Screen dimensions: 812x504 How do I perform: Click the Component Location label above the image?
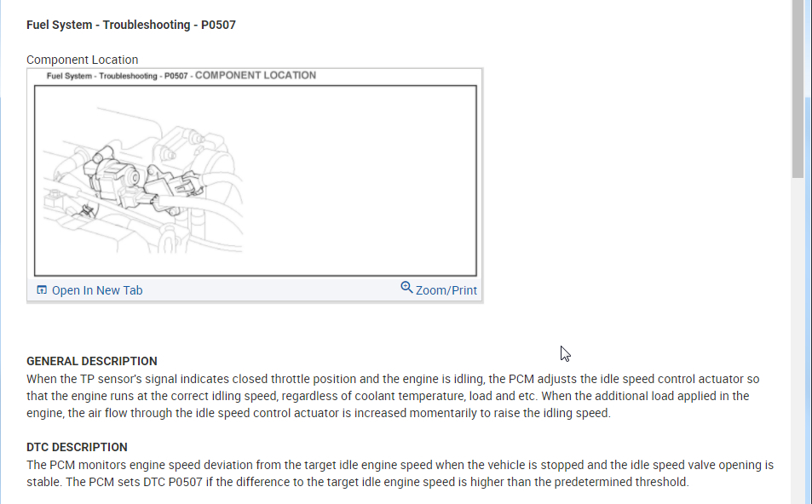click(x=83, y=60)
